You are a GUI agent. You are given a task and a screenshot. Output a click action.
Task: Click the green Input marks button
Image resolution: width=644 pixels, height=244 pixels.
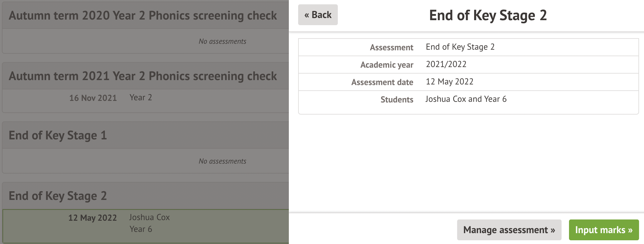(x=603, y=230)
